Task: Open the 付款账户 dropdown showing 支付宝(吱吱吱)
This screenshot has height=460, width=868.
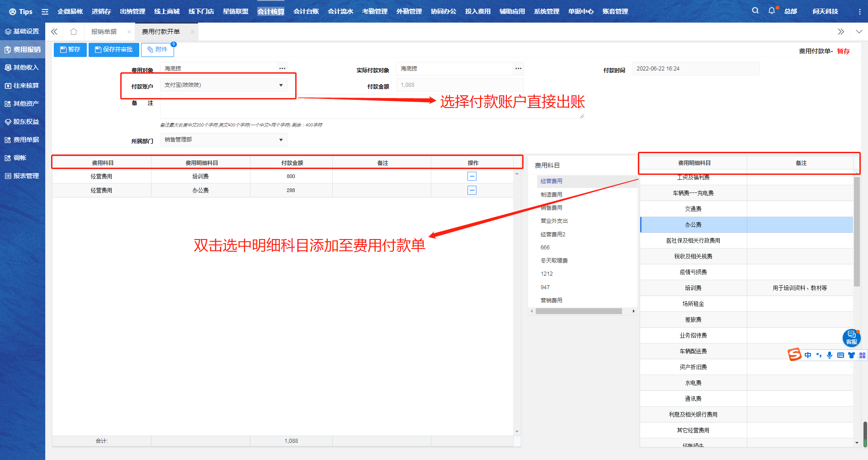Action: (x=280, y=85)
